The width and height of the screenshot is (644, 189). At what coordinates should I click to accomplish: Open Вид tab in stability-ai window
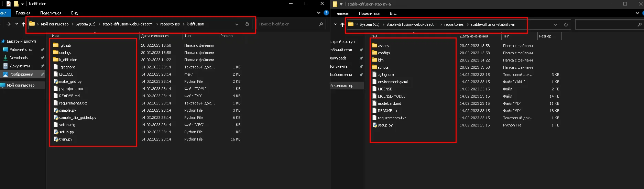point(393,13)
